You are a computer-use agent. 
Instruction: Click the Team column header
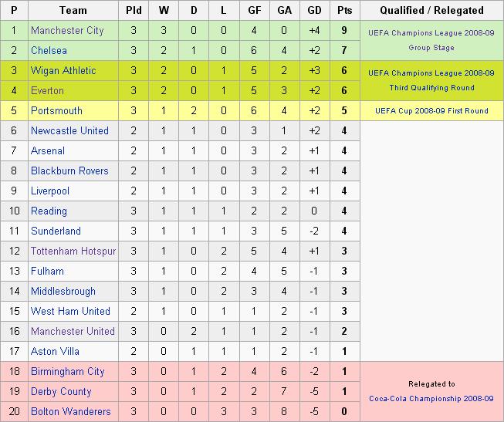[73, 10]
